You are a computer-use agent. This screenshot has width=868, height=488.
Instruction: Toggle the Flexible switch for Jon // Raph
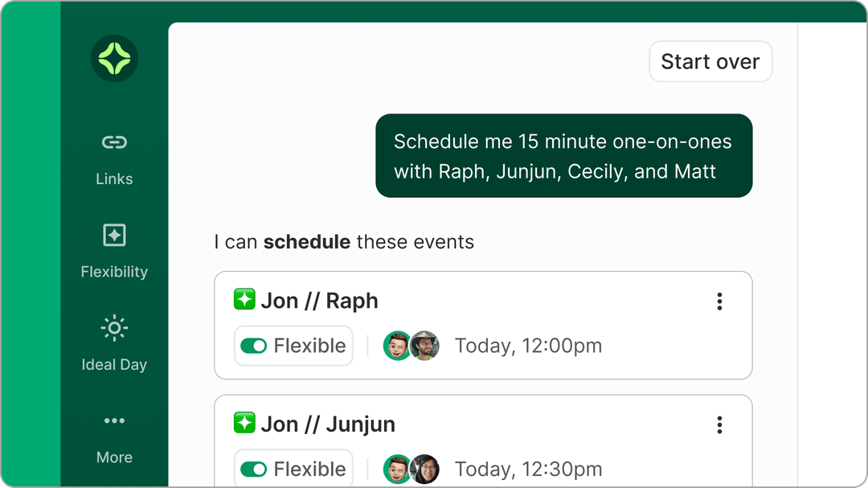tap(254, 346)
